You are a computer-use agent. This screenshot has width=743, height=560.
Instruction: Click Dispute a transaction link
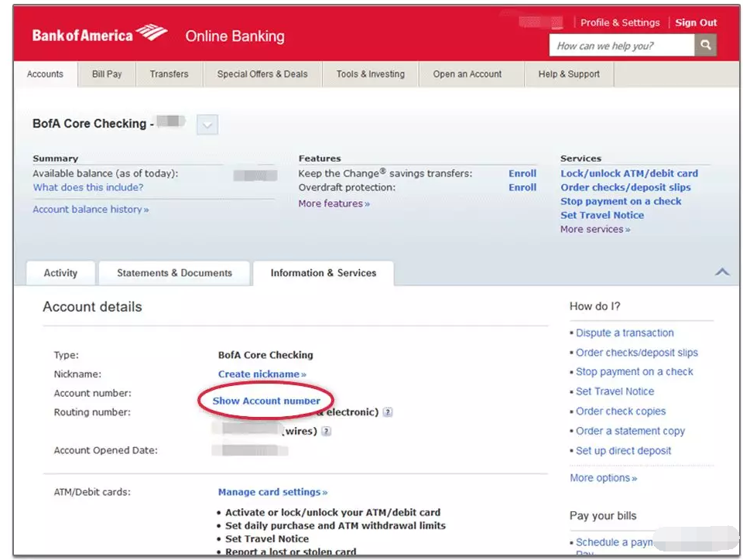[625, 333]
